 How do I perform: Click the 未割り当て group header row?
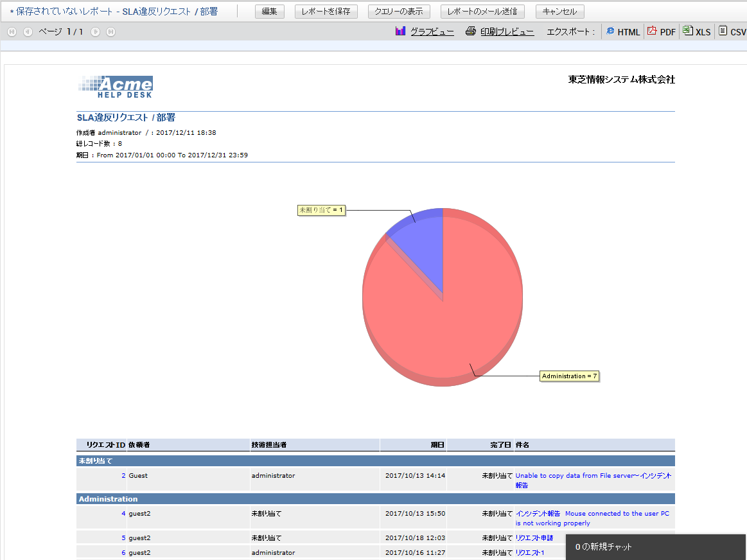point(375,460)
